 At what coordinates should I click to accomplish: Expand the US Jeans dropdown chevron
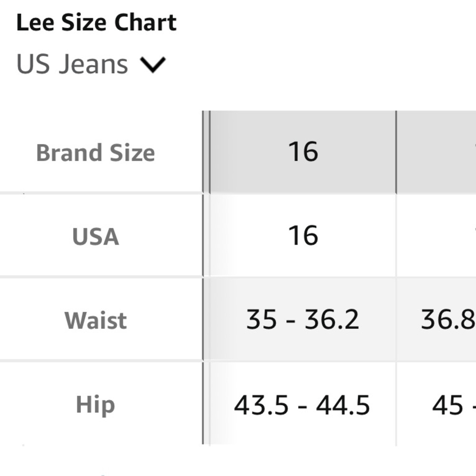coord(152,65)
